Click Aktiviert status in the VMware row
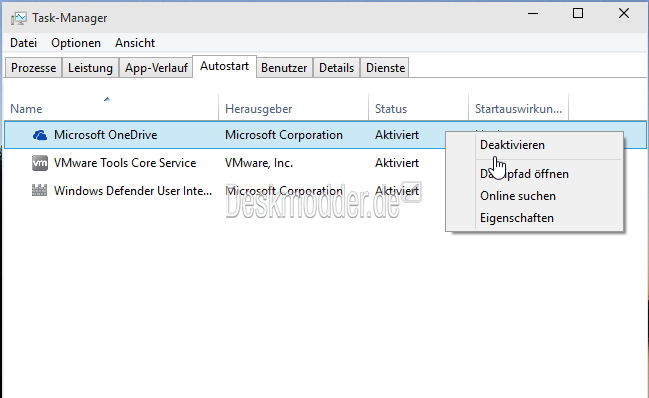Image resolution: width=649 pixels, height=398 pixels. [397, 163]
